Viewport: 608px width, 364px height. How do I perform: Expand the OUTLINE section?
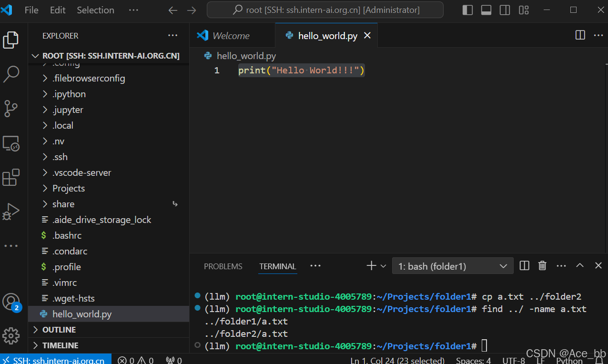(x=109, y=330)
